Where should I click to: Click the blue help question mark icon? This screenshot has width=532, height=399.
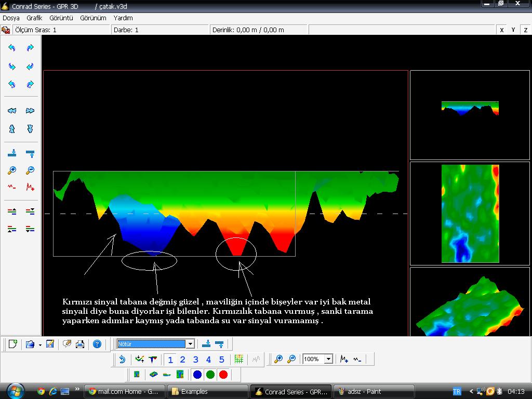click(x=97, y=344)
